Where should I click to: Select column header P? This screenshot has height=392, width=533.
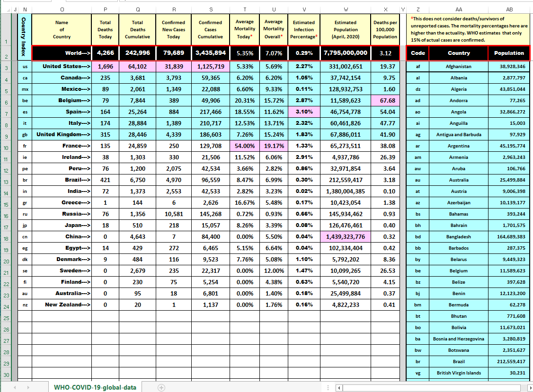[x=106, y=9]
